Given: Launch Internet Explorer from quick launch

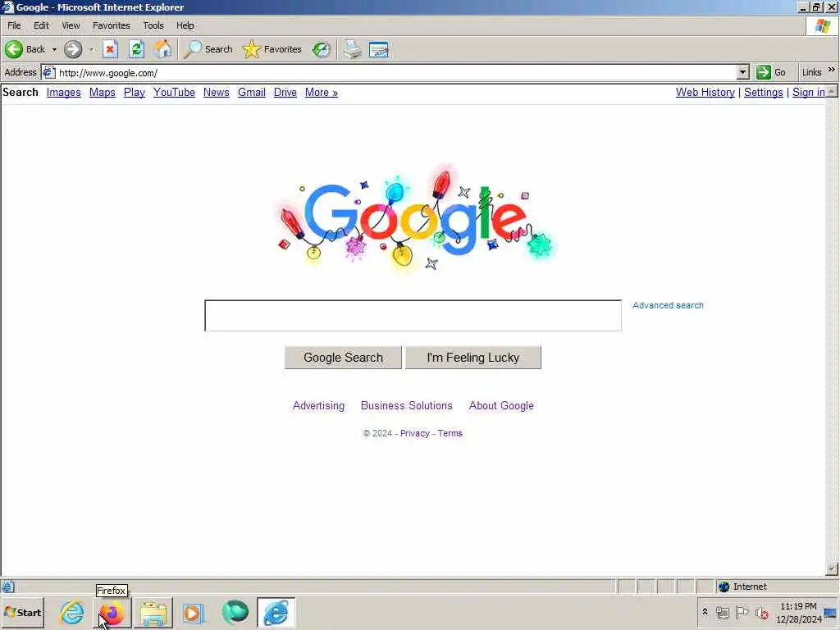Looking at the screenshot, I should click(x=72, y=612).
